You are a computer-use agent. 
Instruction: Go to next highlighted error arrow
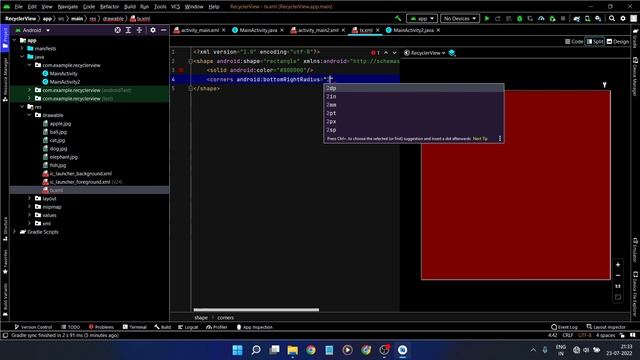pos(394,53)
